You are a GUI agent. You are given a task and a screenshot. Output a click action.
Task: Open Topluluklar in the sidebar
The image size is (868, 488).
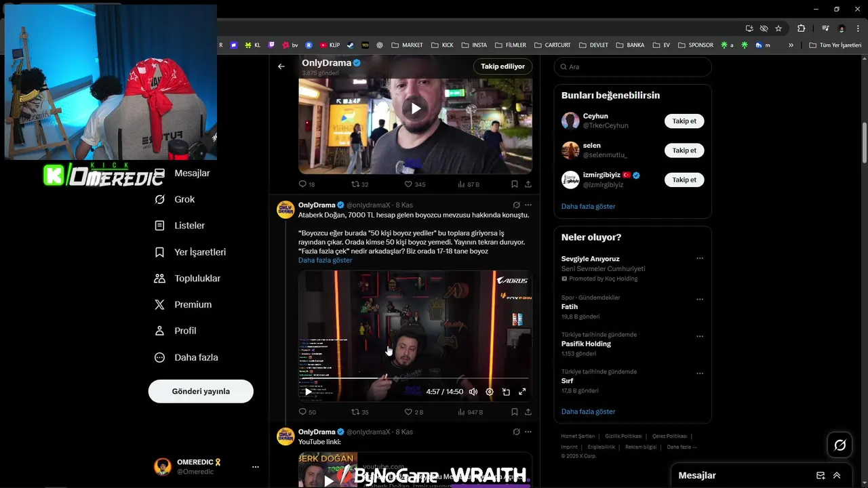click(x=188, y=279)
